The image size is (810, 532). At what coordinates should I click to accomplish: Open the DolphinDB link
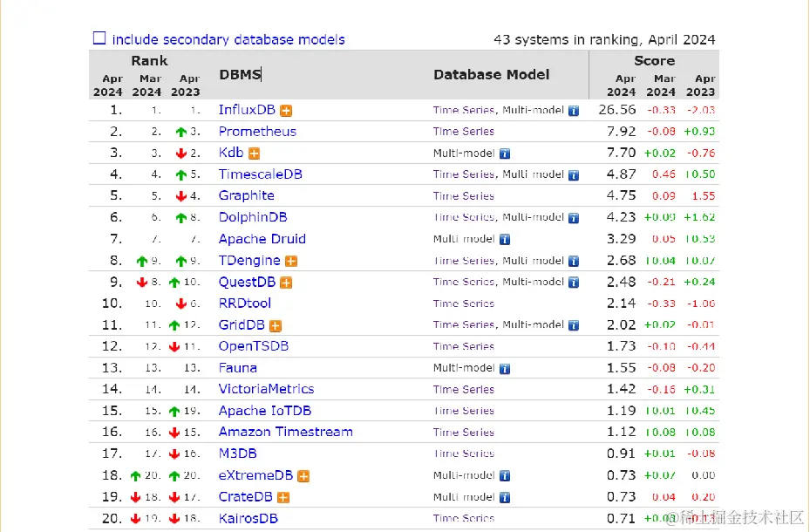click(x=253, y=217)
